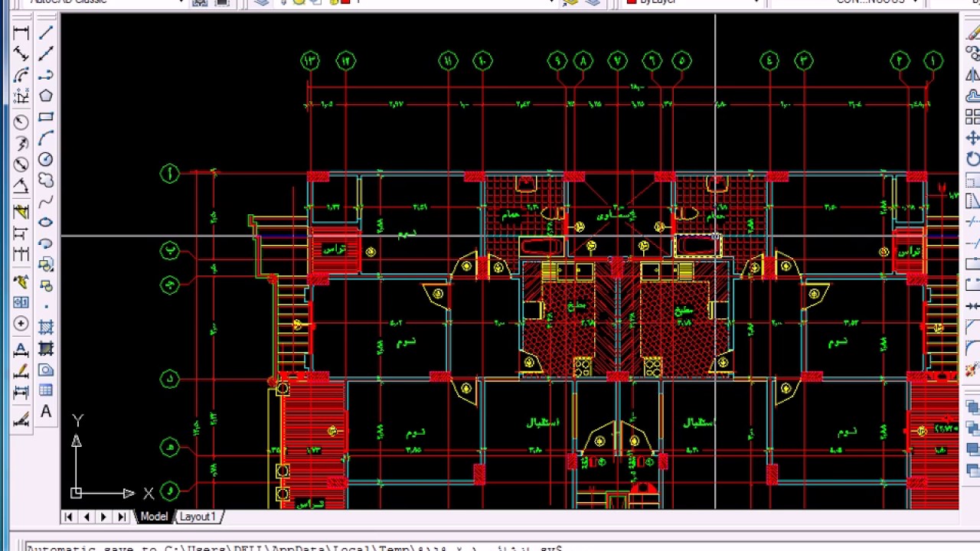
Task: Select the Circle draw tool
Action: pyautogui.click(x=46, y=159)
